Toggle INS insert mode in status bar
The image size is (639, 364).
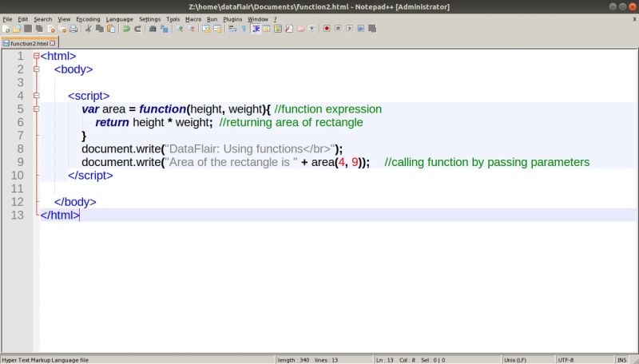click(622, 360)
